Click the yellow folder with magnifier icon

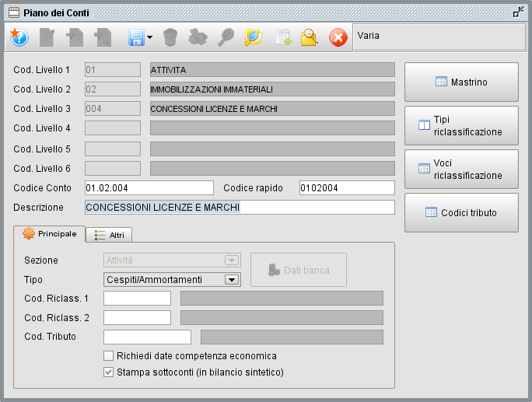click(x=309, y=37)
